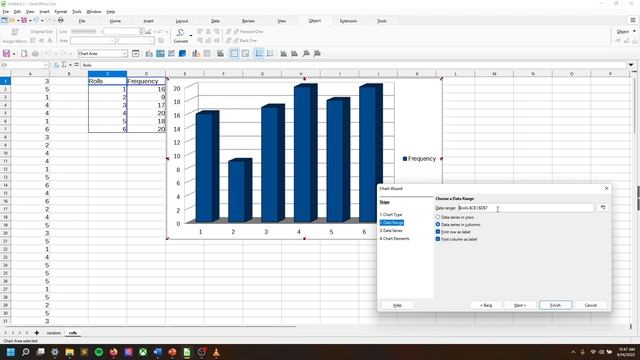Switch to the Data ribbon tab
The image size is (640, 360).
(x=215, y=21)
